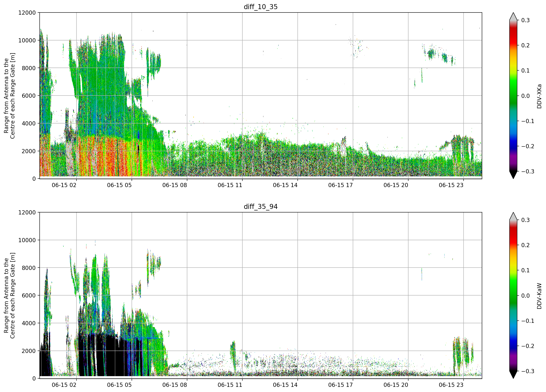
Task: Click the 2000 y-tick of diff_10_35 plot
Action: [x=29, y=151]
